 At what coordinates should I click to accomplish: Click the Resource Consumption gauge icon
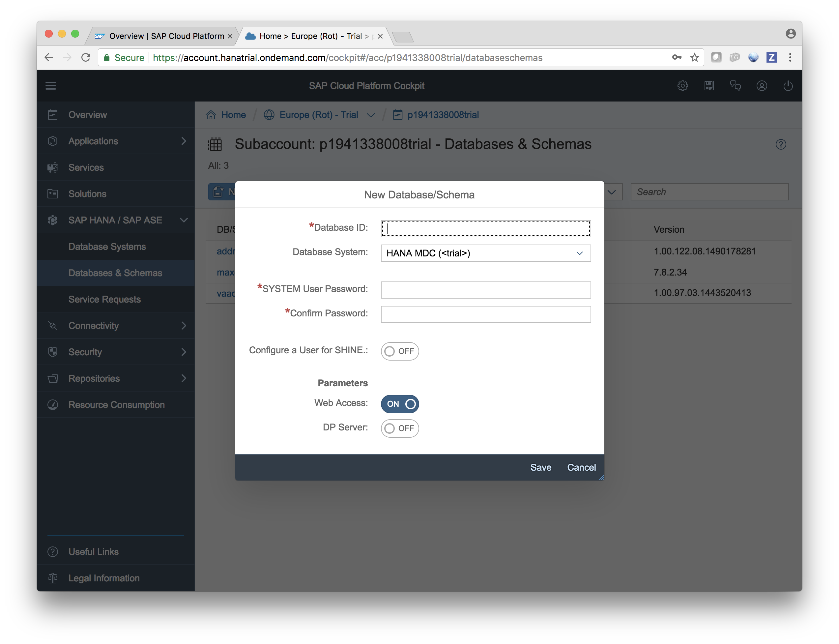53,405
